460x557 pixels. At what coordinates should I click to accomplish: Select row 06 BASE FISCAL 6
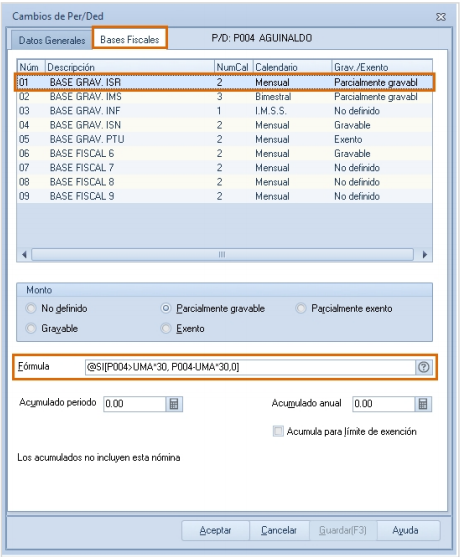click(x=224, y=153)
